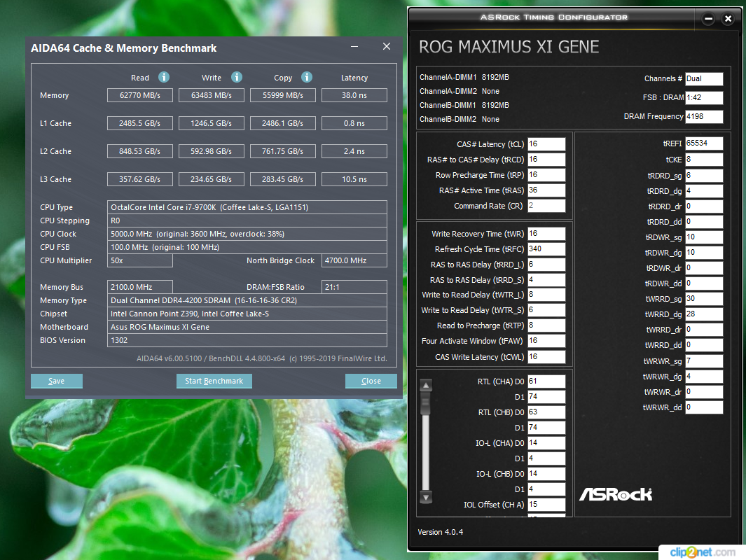
Task: Click the RTL (CHA) D0 field
Action: (546, 381)
